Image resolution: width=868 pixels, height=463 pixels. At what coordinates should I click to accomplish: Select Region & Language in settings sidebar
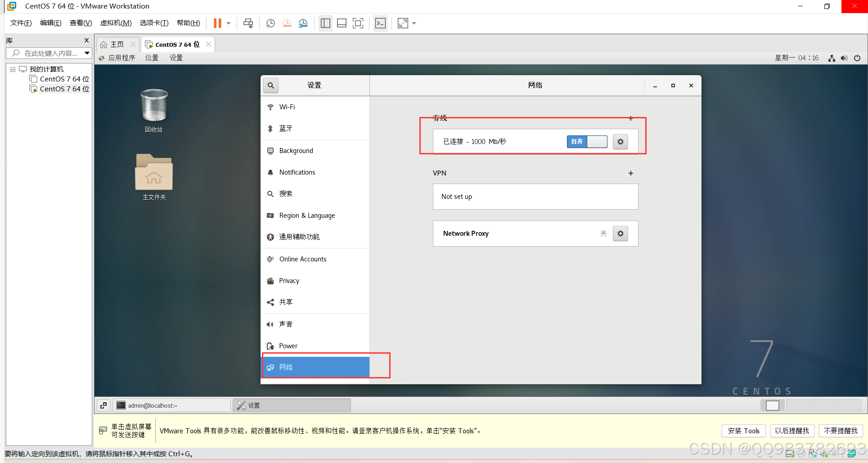(315, 216)
